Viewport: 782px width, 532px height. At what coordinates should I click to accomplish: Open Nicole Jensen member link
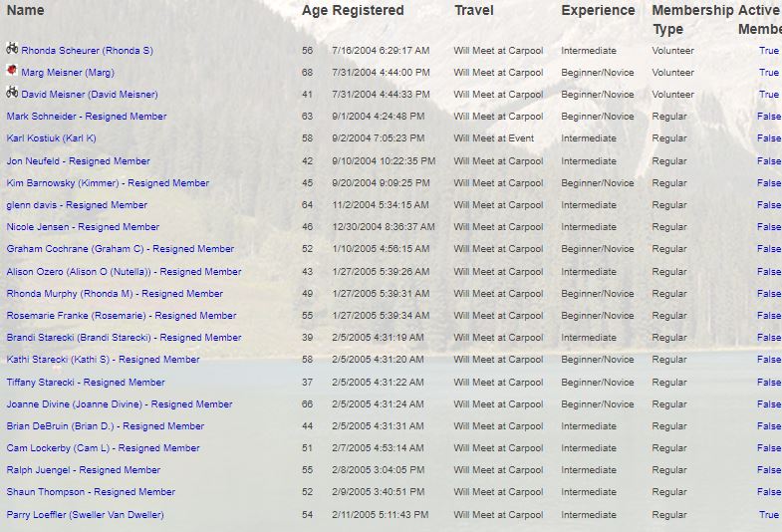pyautogui.click(x=83, y=227)
